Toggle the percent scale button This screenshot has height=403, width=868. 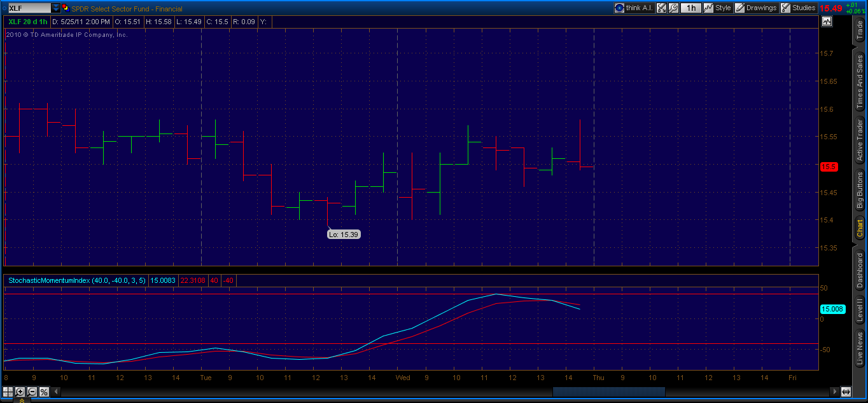tap(44, 392)
